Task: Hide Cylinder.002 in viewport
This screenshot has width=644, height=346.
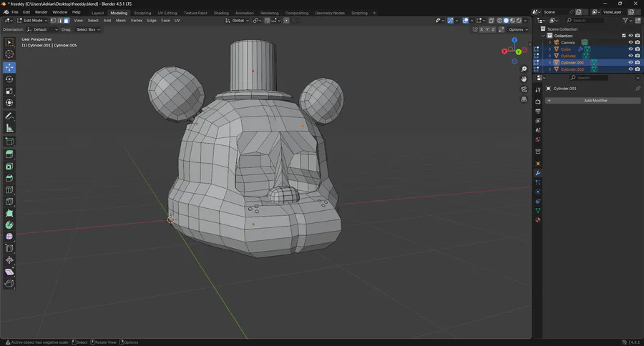Action: [630, 69]
